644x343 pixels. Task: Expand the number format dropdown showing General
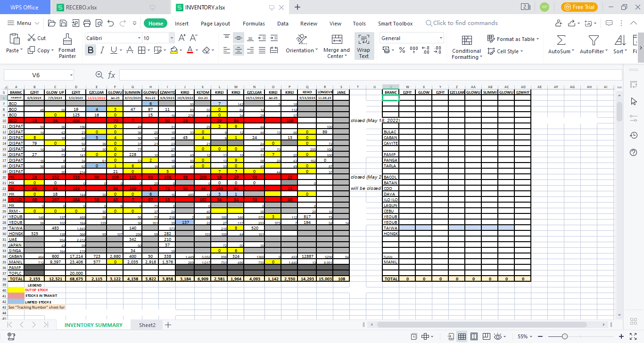tap(441, 38)
